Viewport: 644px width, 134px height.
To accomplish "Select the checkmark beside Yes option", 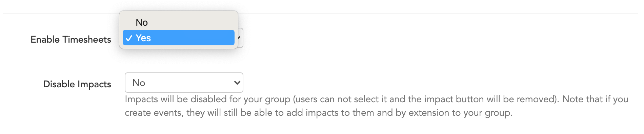I will [x=129, y=38].
